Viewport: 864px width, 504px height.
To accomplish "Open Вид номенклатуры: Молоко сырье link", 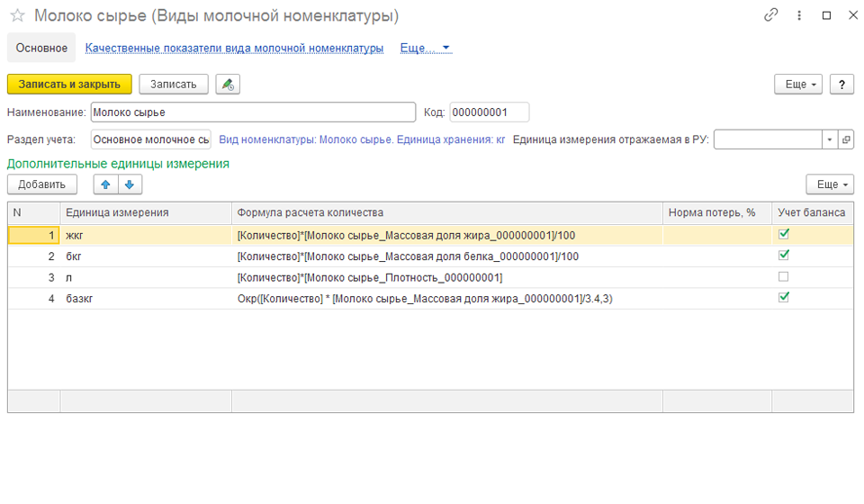I will (x=362, y=139).
